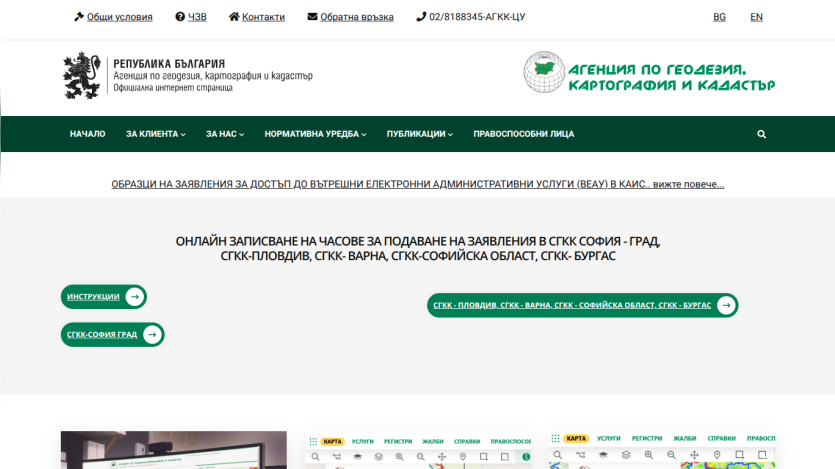Click the search magnifier icon in navigation bar
This screenshot has width=835, height=469.
[762, 134]
